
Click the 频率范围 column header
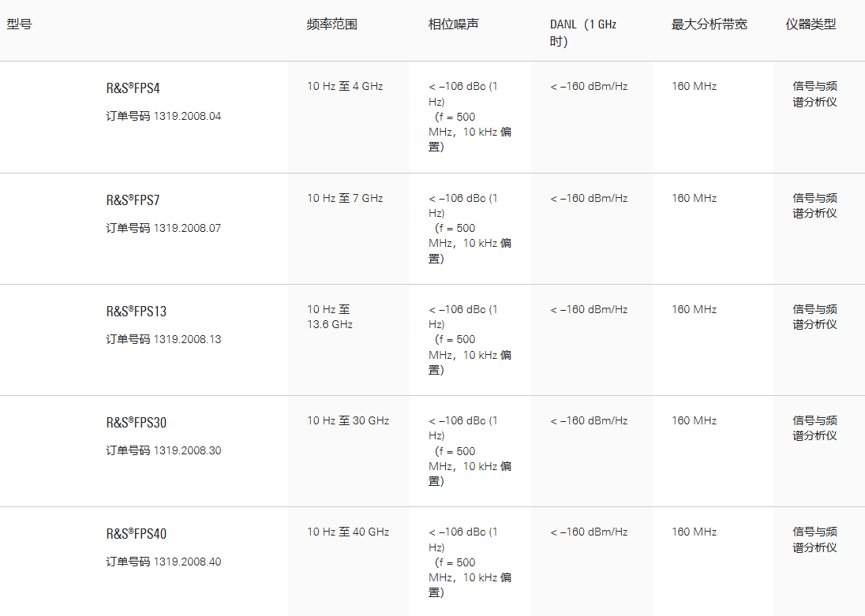(332, 24)
